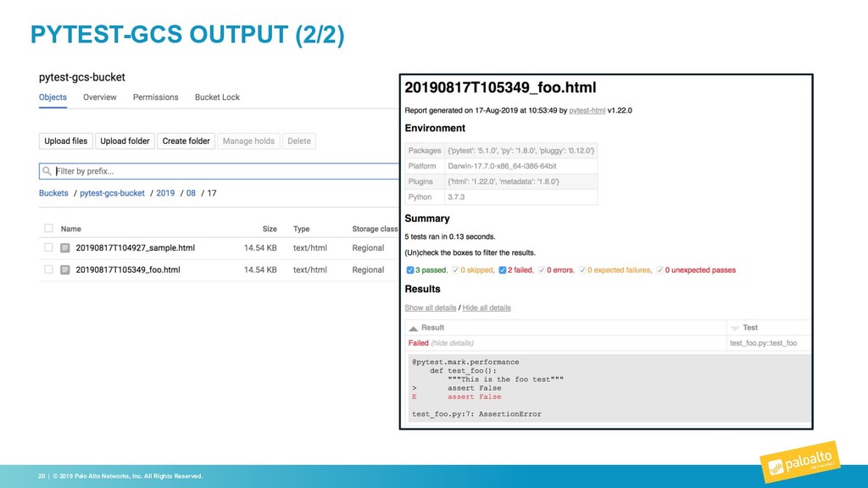This screenshot has width=868, height=488.
Task: Open the Bucket Lock tab
Action: (x=217, y=97)
